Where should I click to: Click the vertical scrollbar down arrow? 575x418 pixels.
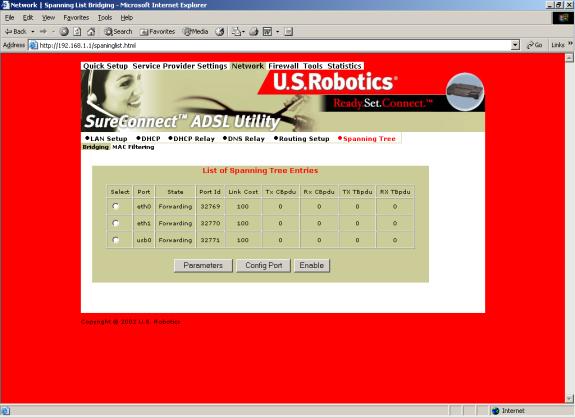[569, 398]
